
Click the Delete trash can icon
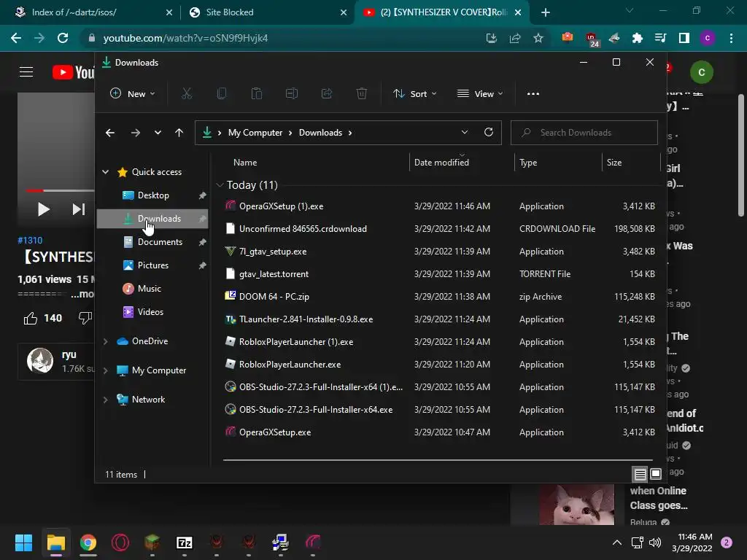pos(362,94)
